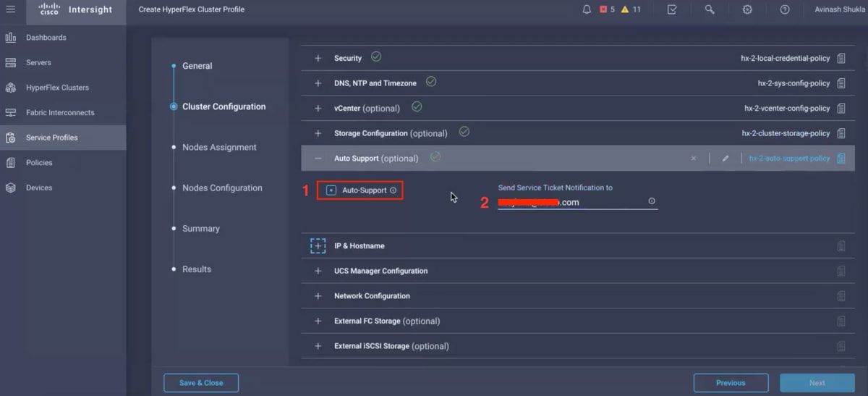868x396 pixels.
Task: Click the Save & Close button
Action: tap(201, 383)
